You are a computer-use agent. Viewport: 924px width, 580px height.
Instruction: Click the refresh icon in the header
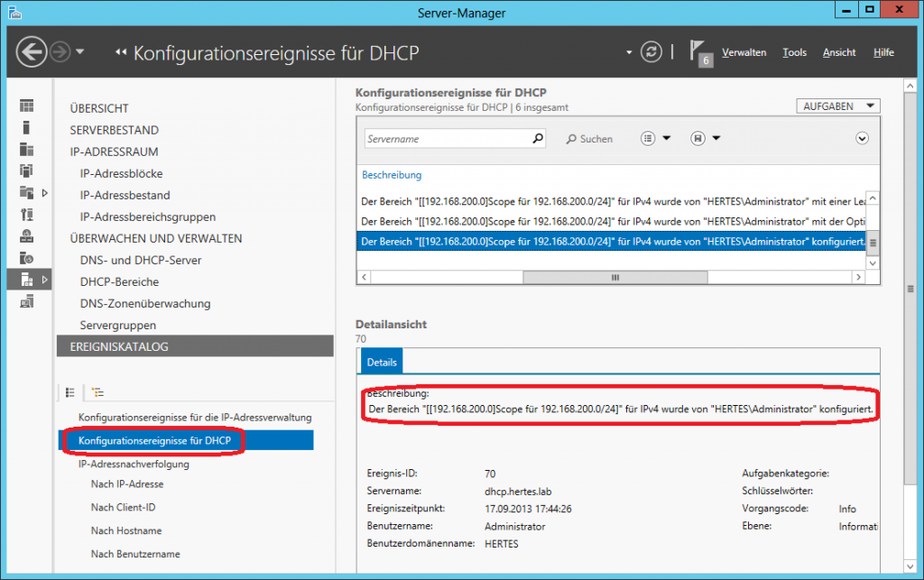651,51
